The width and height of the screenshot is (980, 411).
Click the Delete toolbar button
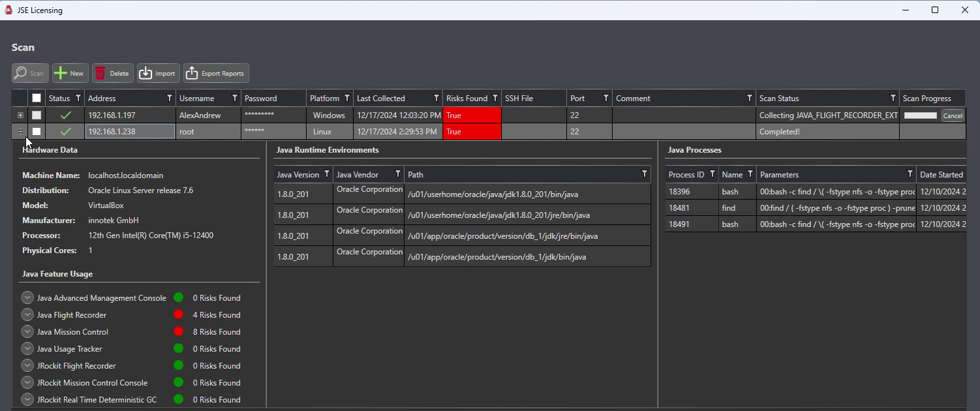(113, 73)
